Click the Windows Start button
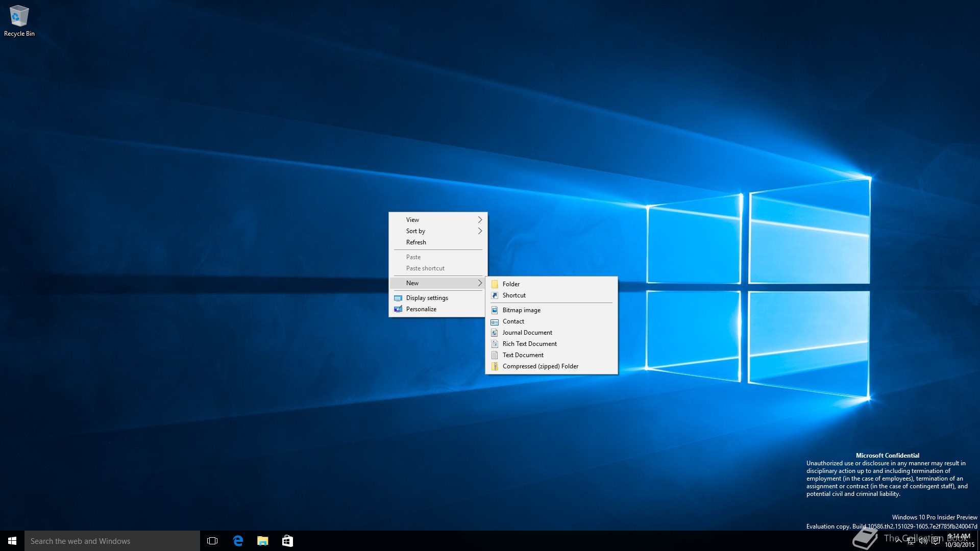 pos(12,541)
